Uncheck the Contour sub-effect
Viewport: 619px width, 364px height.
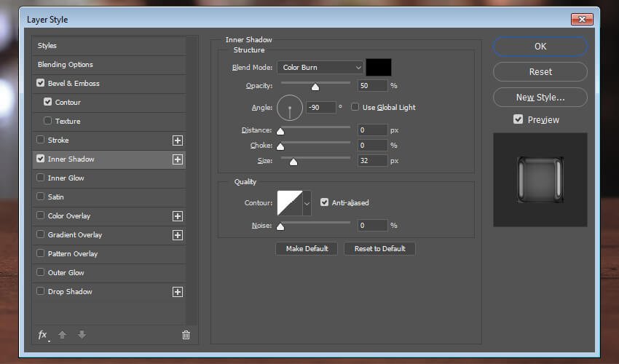coord(48,102)
